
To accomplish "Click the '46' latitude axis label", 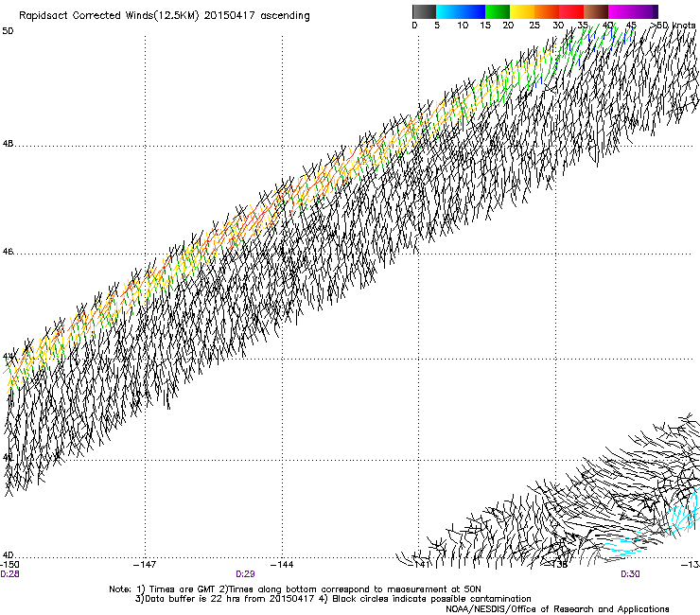I will (x=8, y=252).
